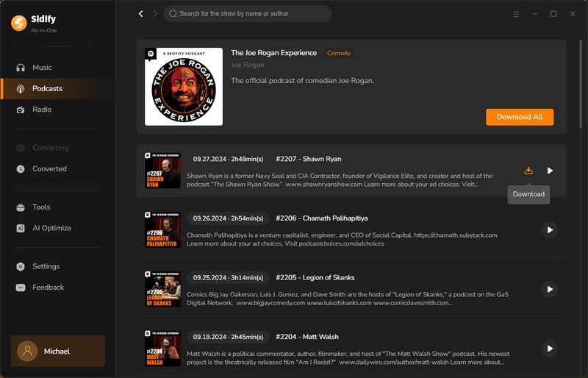
Task: Click the vertical scrollbar
Action: pyautogui.click(x=581, y=83)
